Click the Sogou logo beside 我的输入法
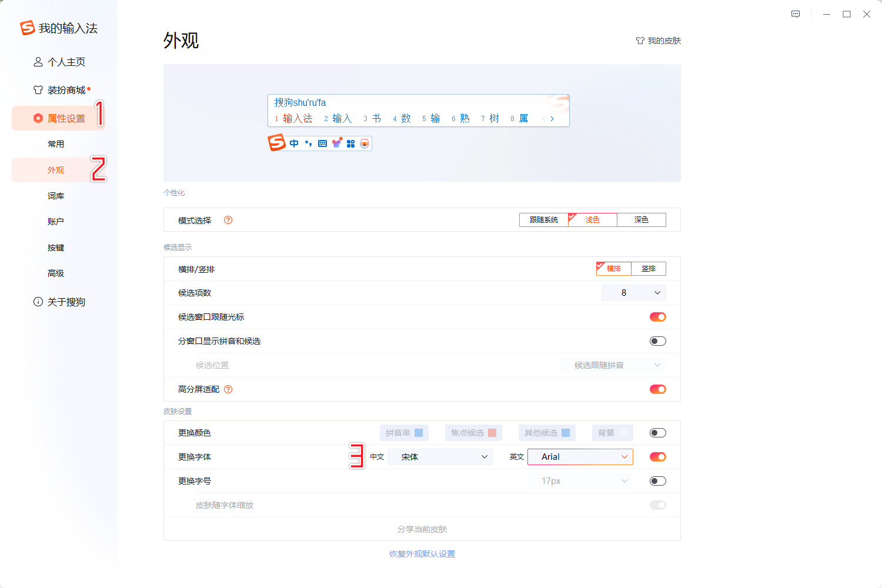The width and height of the screenshot is (882, 588). pos(27,28)
